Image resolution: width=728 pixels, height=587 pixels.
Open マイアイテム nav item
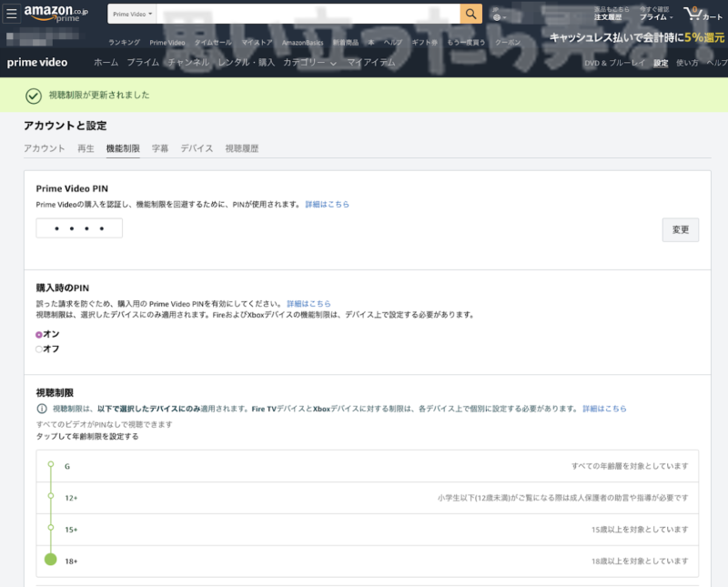click(x=371, y=62)
